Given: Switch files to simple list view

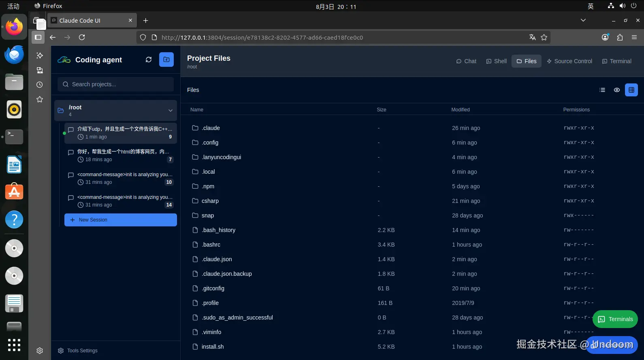Looking at the screenshot, I should [x=602, y=90].
